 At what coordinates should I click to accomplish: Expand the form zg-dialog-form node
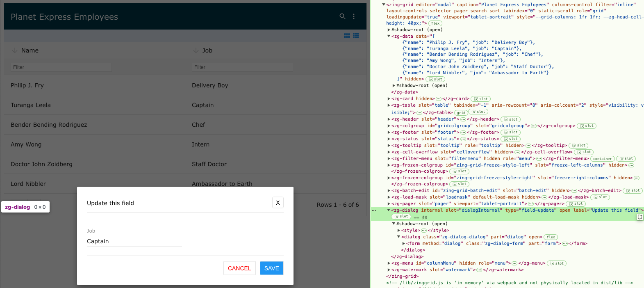pyautogui.click(x=403, y=244)
